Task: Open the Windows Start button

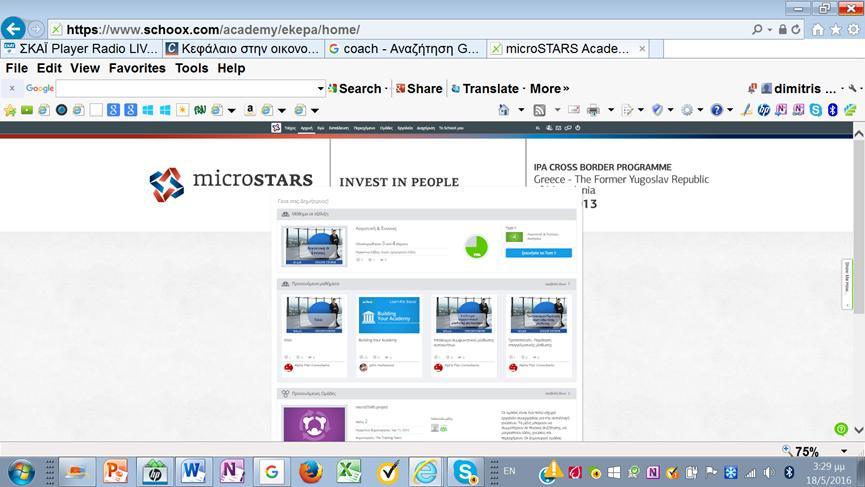Action: click(x=21, y=472)
